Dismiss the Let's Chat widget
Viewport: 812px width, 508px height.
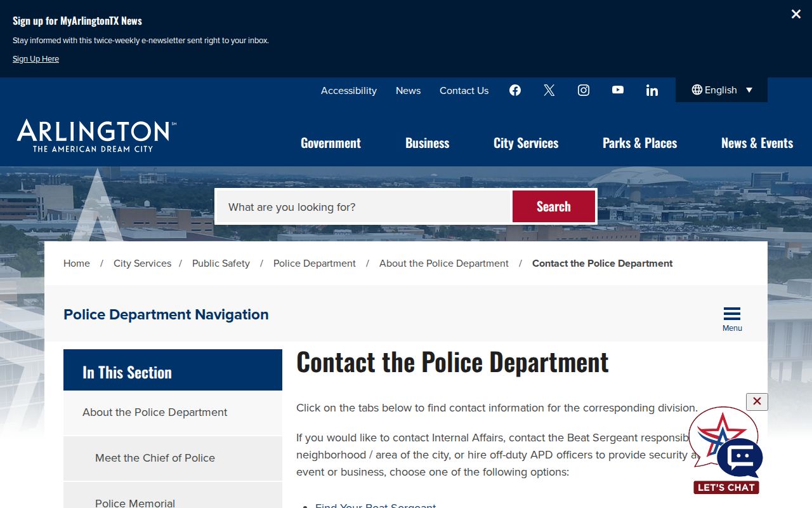pos(757,401)
